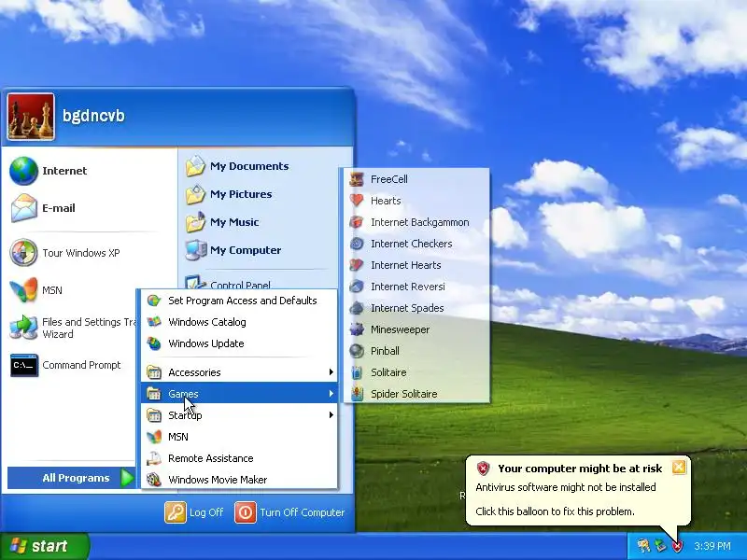Close the security warning balloon
Viewport: 747px width, 560px height.
[x=679, y=468]
